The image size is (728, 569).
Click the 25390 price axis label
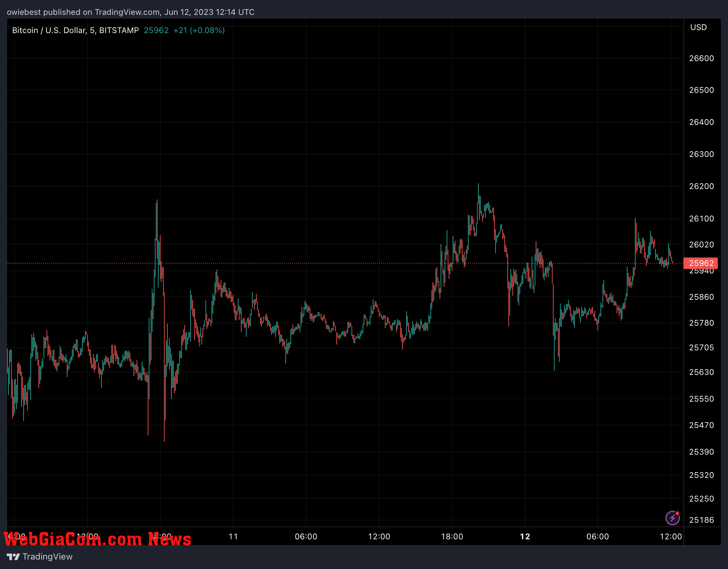pos(701,452)
